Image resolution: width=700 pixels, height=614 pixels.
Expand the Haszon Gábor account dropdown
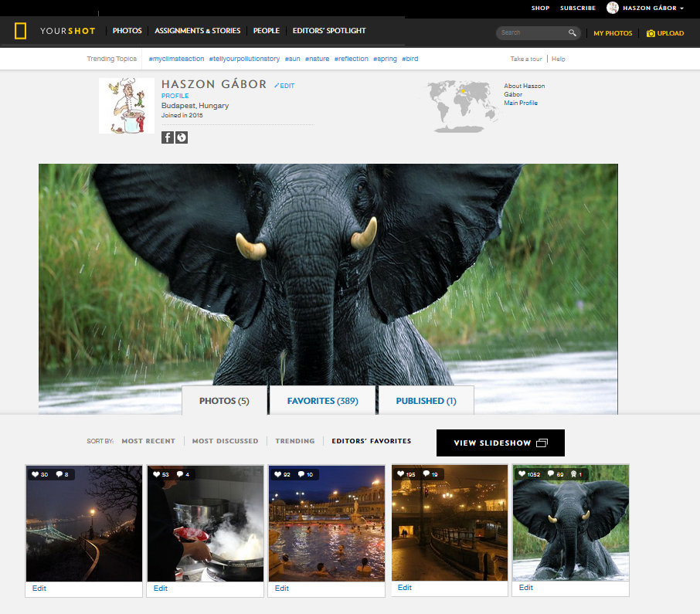[x=681, y=8]
